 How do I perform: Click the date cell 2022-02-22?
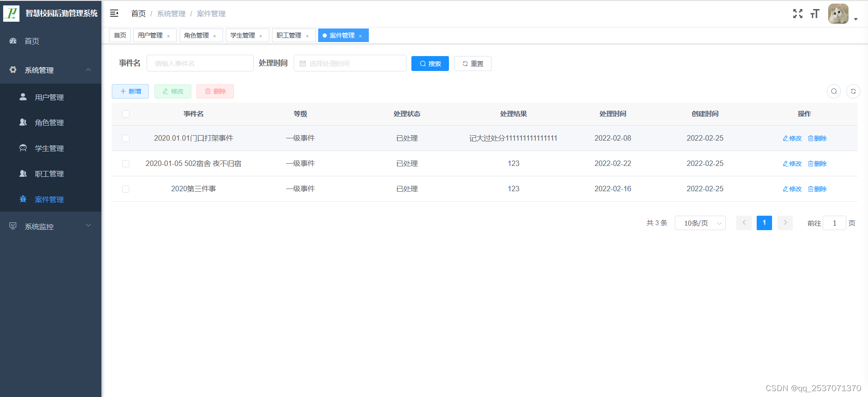pyautogui.click(x=613, y=164)
